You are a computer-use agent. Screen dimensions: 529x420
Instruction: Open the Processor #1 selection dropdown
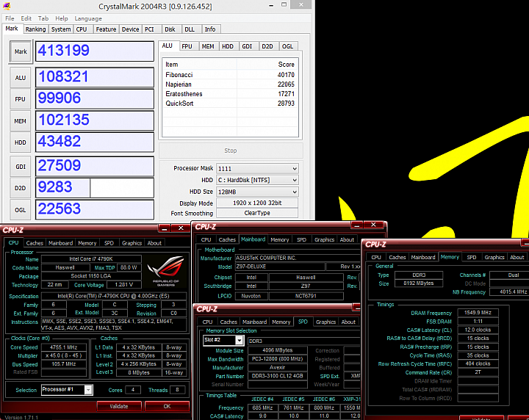[66, 390]
